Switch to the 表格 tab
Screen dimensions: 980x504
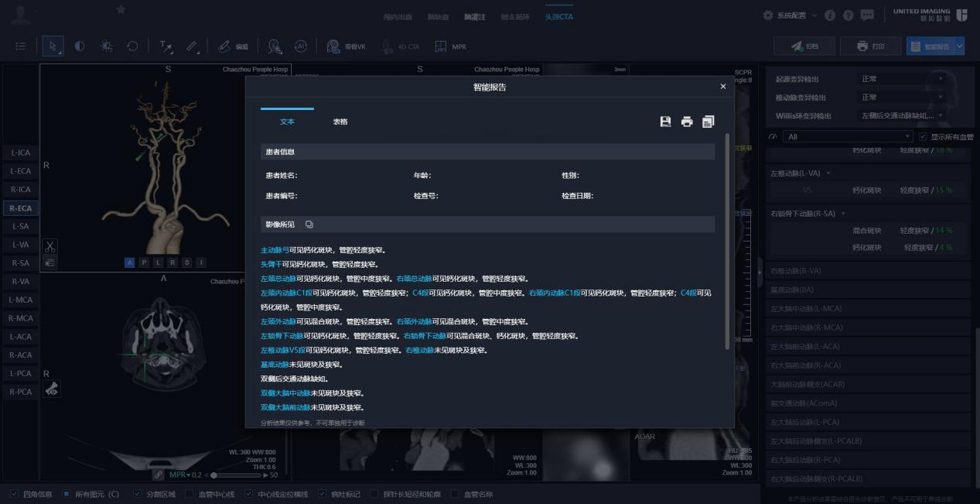340,122
